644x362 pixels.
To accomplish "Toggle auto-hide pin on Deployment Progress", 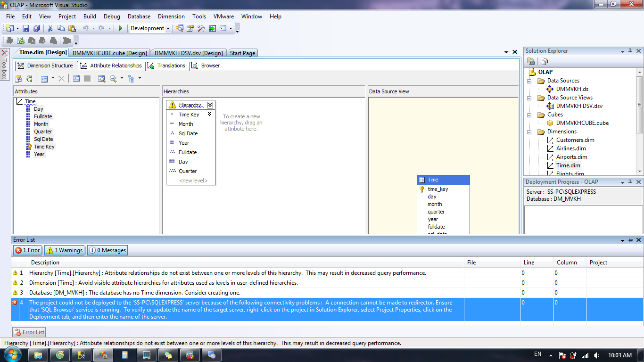I will point(630,182).
